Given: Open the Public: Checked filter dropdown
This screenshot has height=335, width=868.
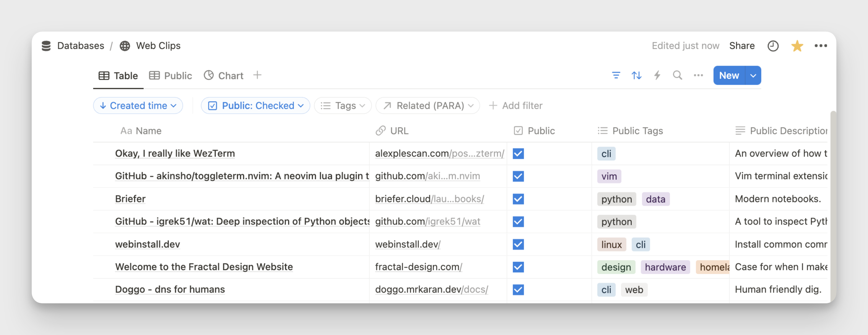Looking at the screenshot, I should tap(255, 105).
